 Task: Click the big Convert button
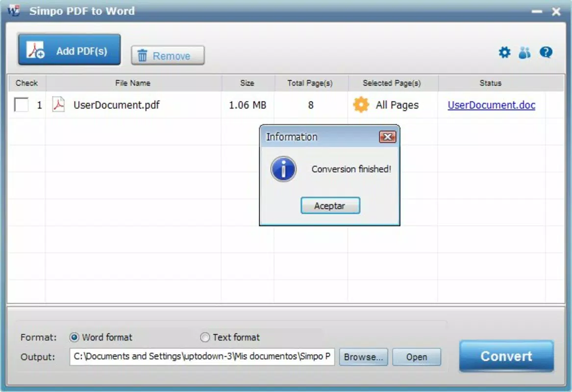click(506, 356)
